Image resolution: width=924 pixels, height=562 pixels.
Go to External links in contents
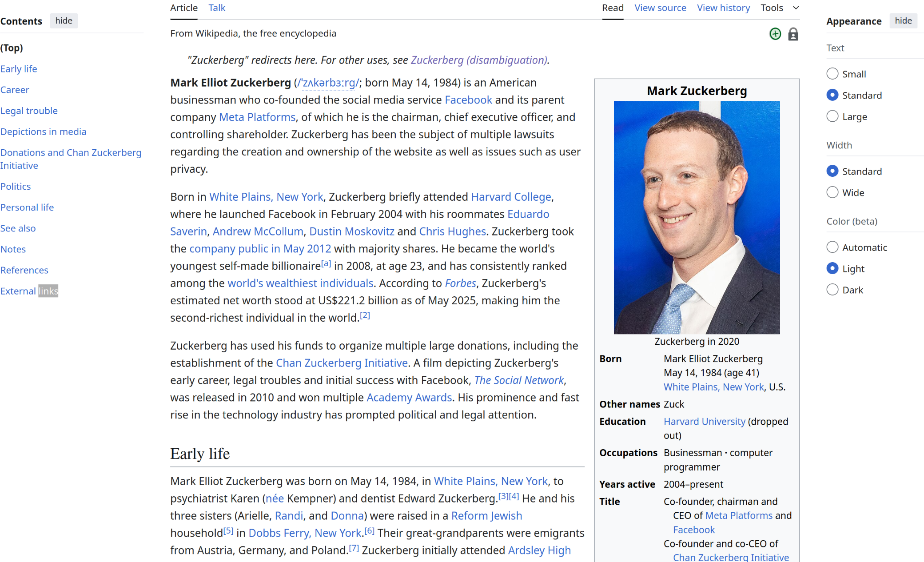[x=29, y=291]
